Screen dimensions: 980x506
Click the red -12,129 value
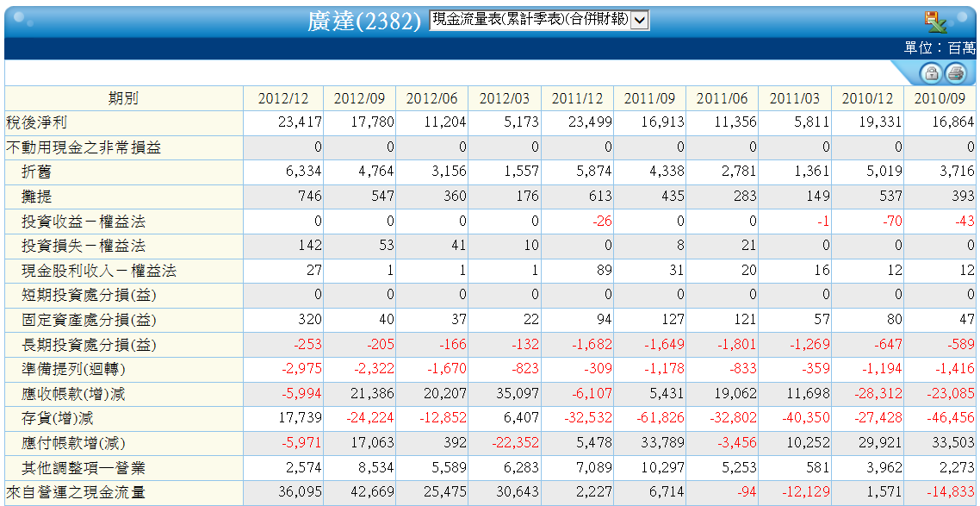click(808, 493)
